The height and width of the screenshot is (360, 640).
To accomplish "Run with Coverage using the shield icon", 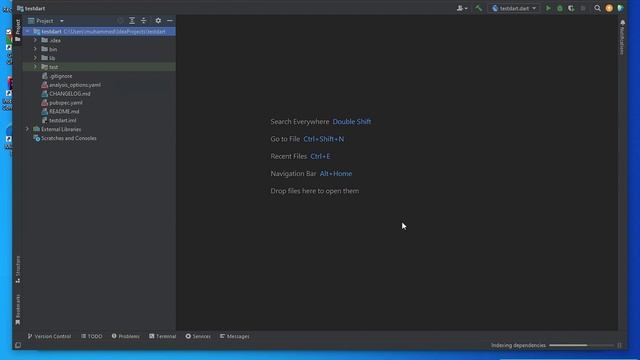I will 571,8.
